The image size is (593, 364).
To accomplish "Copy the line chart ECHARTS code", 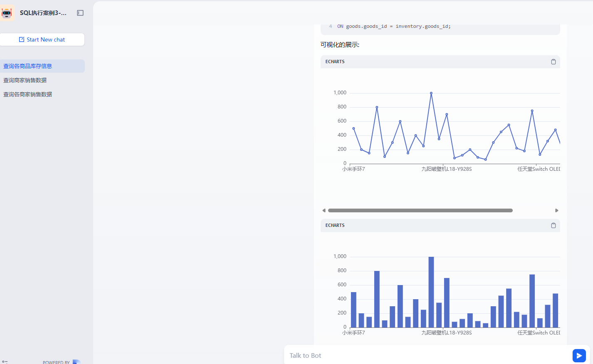I will (x=553, y=61).
